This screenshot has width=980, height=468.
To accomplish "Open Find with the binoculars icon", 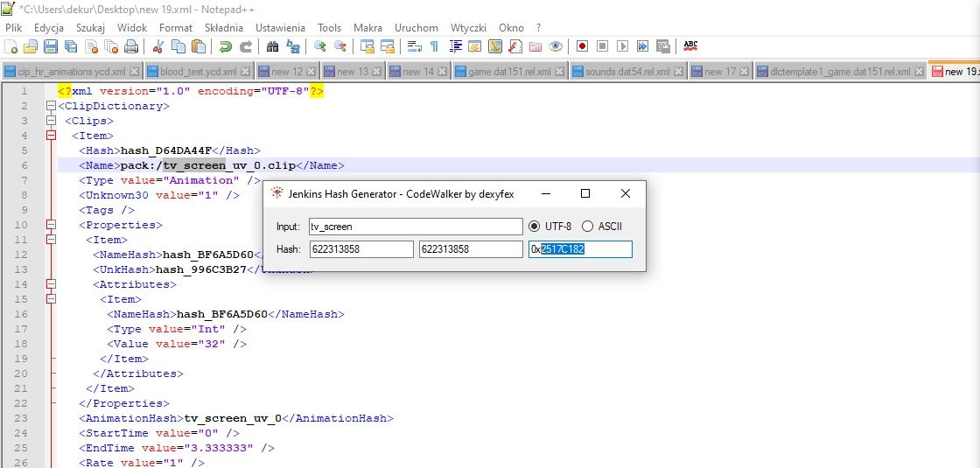I will click(x=272, y=46).
